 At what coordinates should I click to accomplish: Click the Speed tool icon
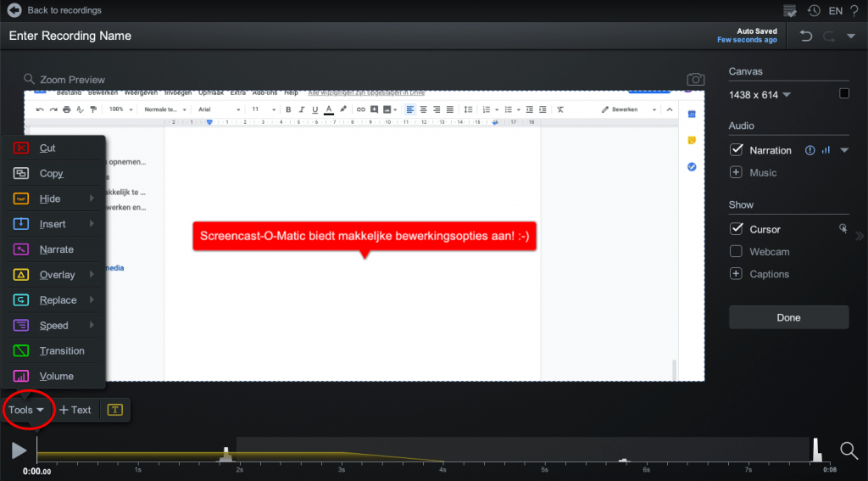click(20, 325)
